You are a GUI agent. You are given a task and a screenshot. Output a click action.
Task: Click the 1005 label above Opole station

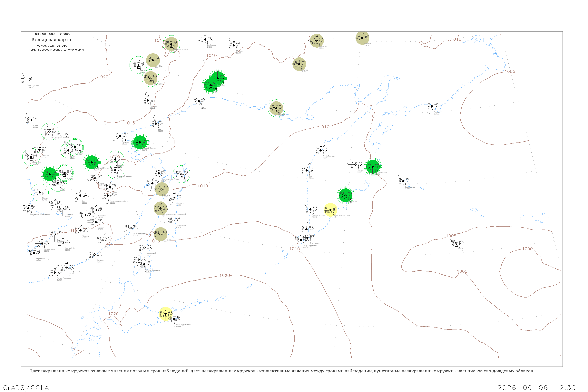[451, 236]
